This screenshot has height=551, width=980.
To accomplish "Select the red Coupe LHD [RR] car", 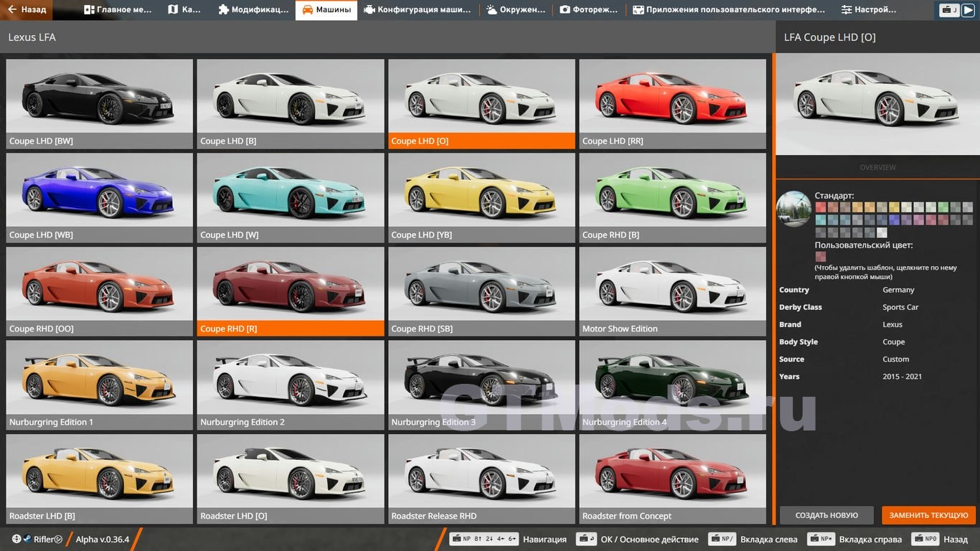I will coord(672,104).
